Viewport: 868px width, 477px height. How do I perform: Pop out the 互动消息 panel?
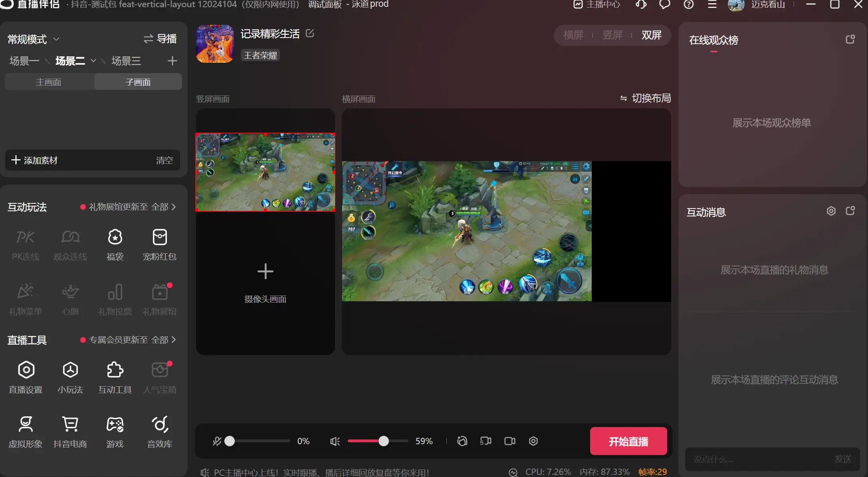850,211
